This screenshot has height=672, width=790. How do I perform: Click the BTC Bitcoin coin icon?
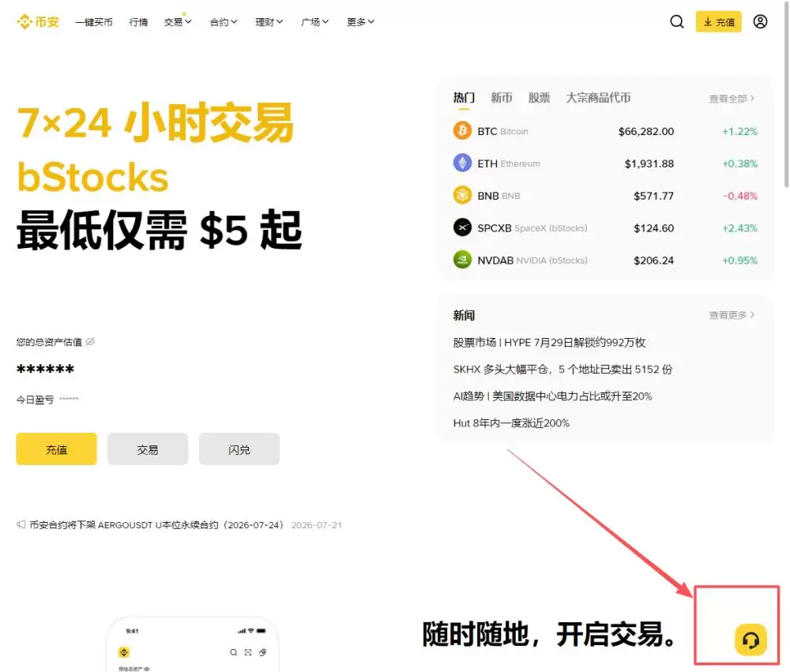click(462, 131)
